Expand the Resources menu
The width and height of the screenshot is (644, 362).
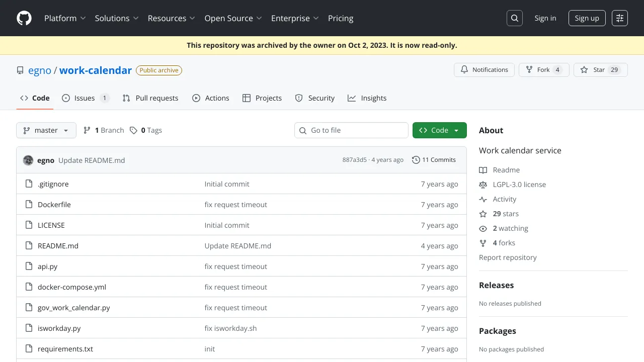(171, 18)
